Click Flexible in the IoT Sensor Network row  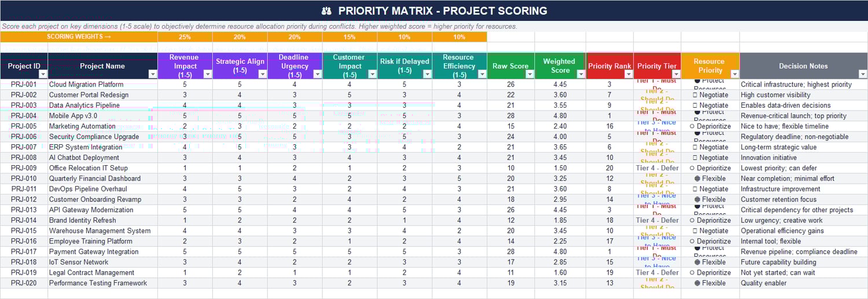[710, 262]
